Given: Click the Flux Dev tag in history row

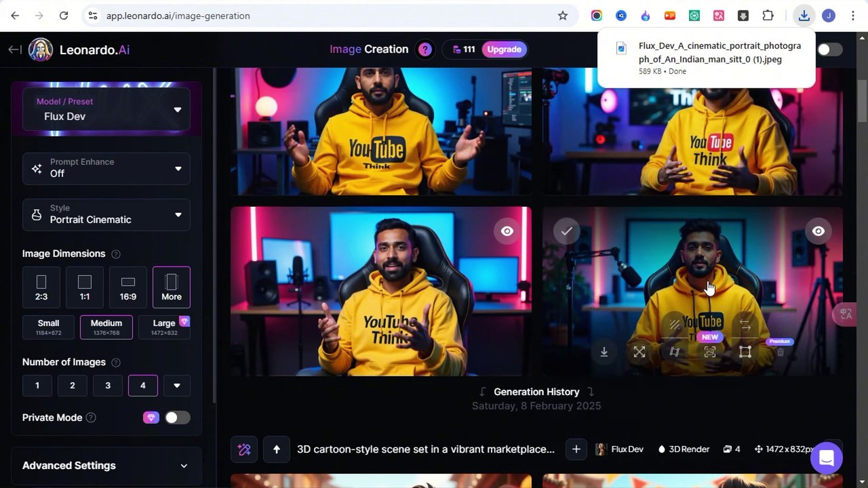Looking at the screenshot, I should click(x=620, y=449).
